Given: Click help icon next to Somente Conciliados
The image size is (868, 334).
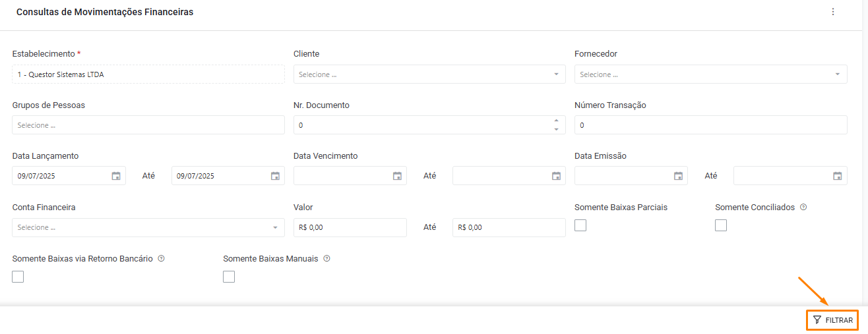Looking at the screenshot, I should tap(803, 207).
